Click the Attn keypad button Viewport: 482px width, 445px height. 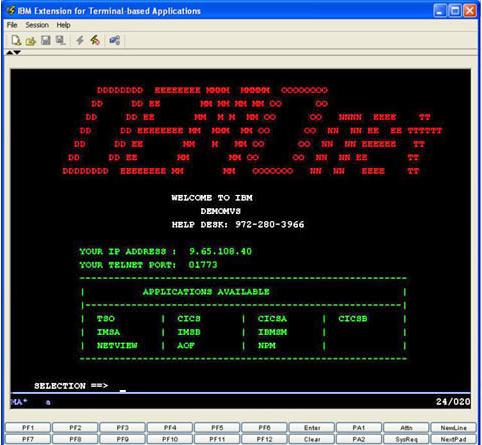click(x=406, y=428)
